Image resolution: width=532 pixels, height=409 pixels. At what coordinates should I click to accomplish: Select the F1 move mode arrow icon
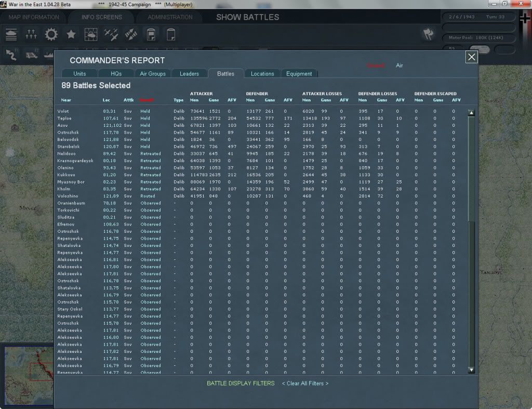(11, 55)
